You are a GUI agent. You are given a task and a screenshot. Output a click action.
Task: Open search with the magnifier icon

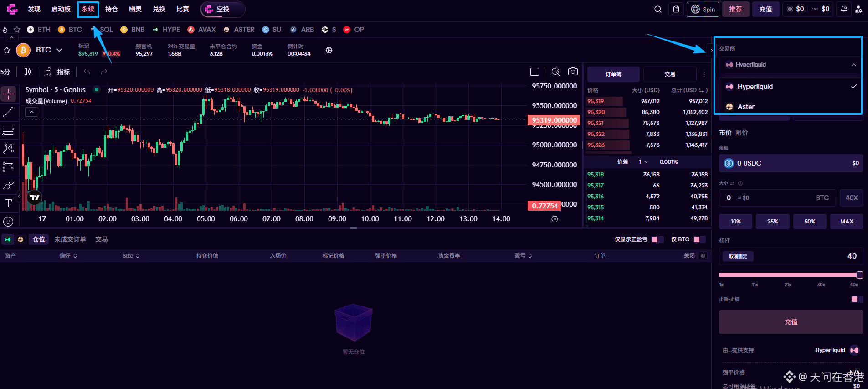pyautogui.click(x=658, y=9)
